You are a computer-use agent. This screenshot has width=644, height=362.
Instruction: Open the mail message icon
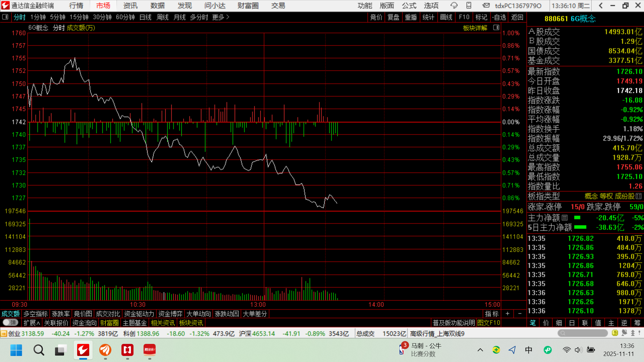[486, 5]
